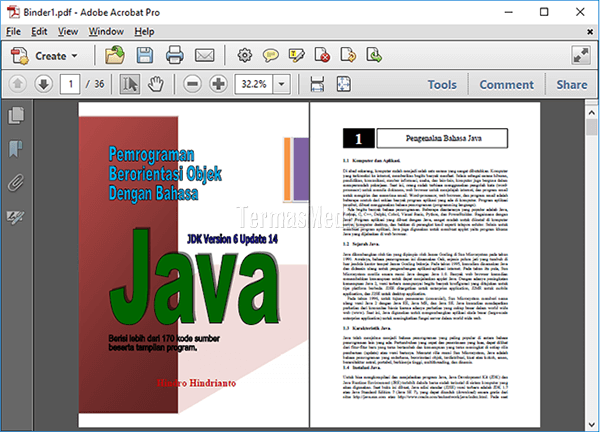This screenshot has width=600, height=432.
Task: Click the Open file folder icon
Action: [x=115, y=55]
